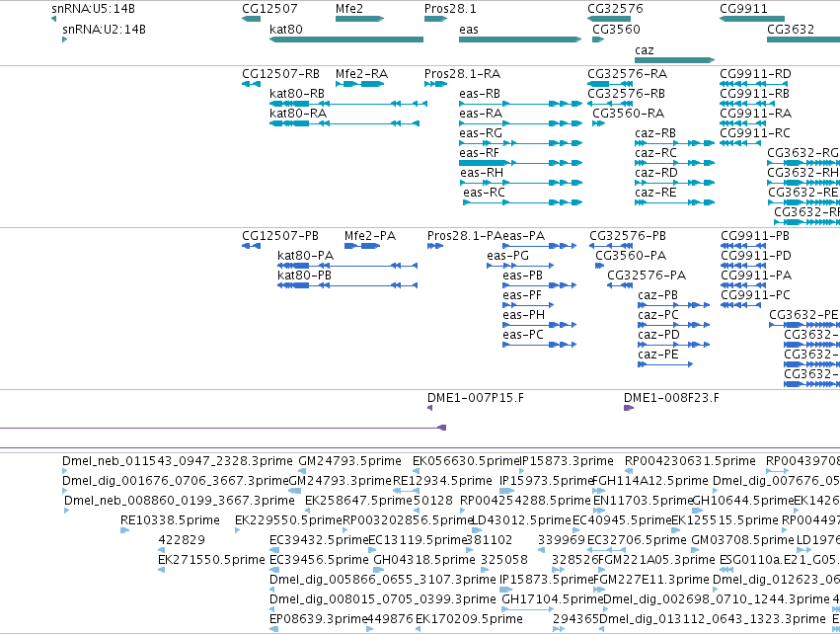Click the CG12507-PB protein label
Screen dimensions: 840x634
click(280, 236)
